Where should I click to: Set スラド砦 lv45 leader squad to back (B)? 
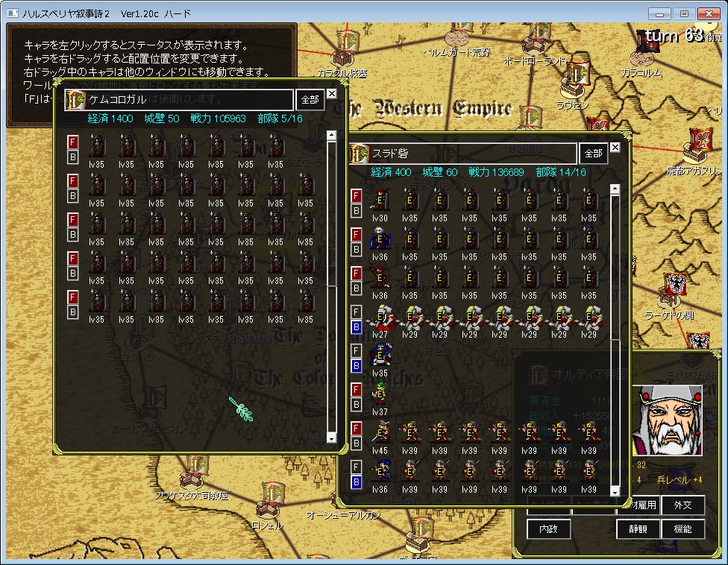click(x=356, y=444)
